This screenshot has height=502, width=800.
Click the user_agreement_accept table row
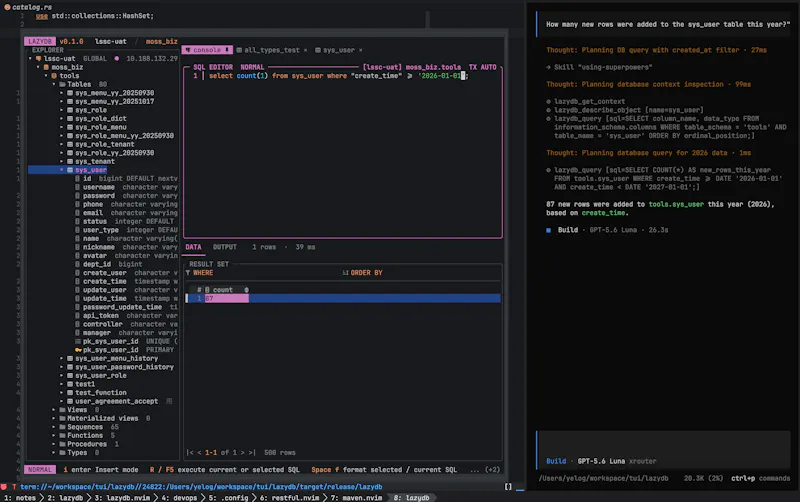pyautogui.click(x=116, y=401)
